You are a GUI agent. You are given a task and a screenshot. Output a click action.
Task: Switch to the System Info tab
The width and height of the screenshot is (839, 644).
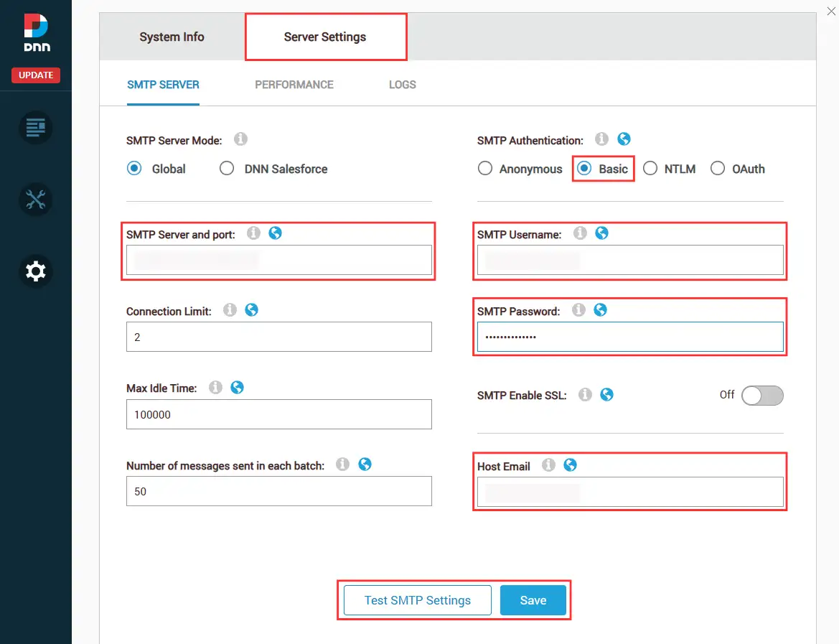click(x=171, y=37)
